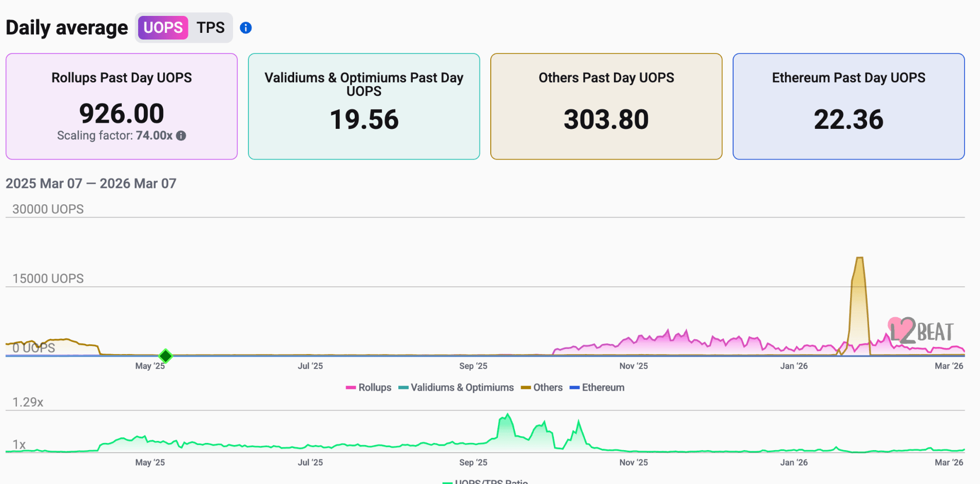Click the green diamond milestone marker
This screenshot has height=484, width=980.
pos(165,356)
